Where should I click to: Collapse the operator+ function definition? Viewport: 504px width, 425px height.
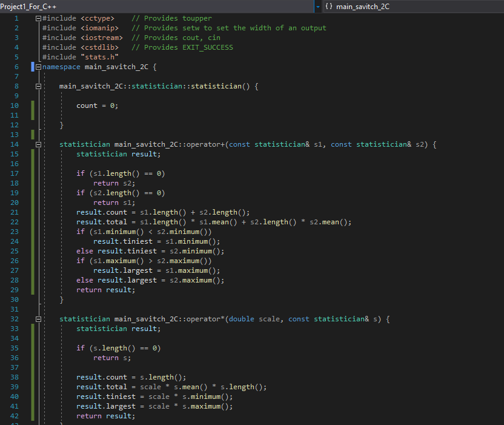point(38,144)
